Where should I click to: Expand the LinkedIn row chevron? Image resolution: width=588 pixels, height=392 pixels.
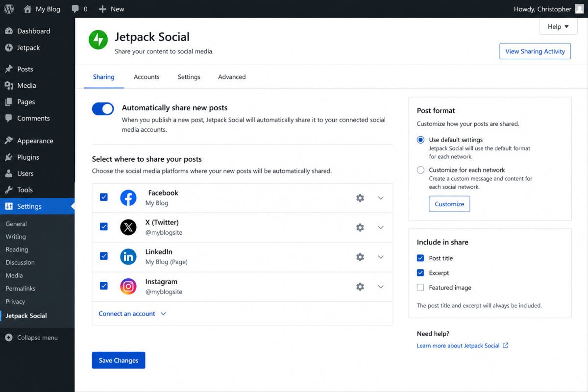point(381,257)
